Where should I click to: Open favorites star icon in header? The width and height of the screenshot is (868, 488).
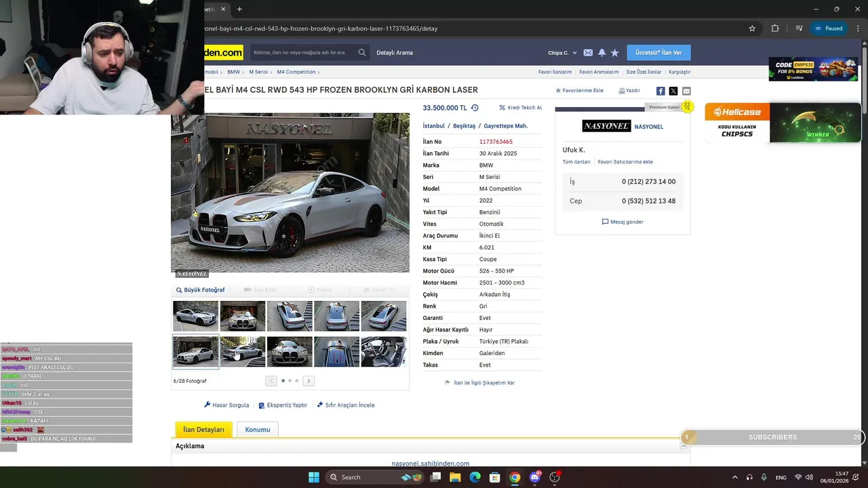[x=614, y=53]
